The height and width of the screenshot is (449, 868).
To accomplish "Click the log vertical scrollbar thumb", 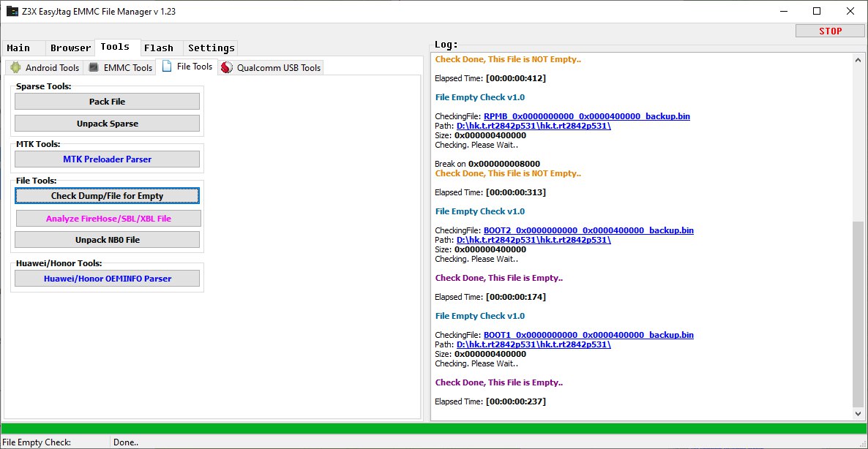I will coord(858,314).
